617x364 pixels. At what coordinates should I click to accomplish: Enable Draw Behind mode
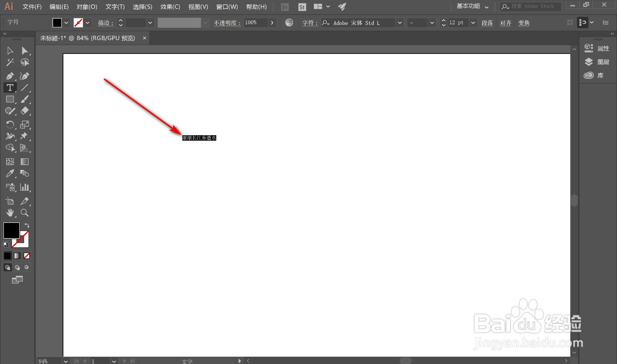click(x=17, y=267)
